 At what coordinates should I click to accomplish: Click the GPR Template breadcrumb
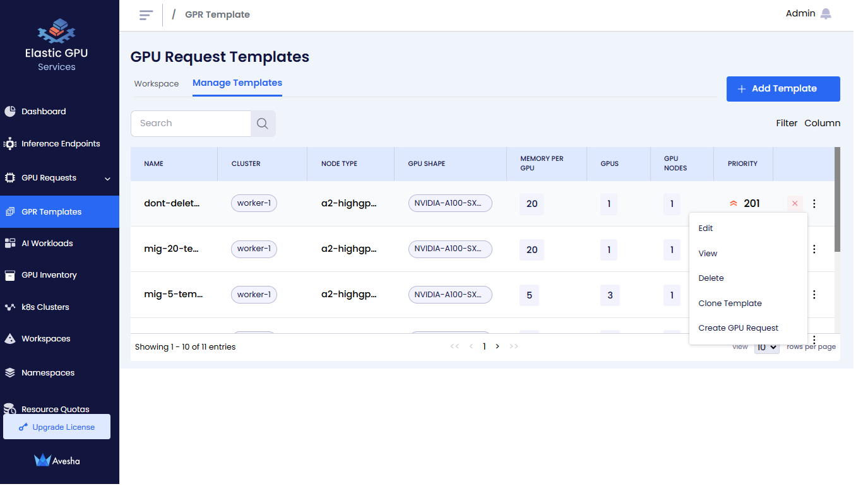(217, 15)
